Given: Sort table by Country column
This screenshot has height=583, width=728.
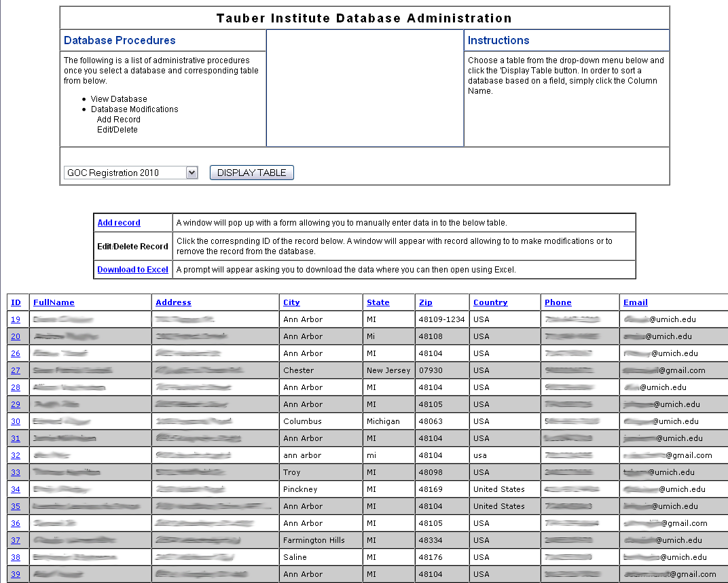Looking at the screenshot, I should (x=490, y=302).
